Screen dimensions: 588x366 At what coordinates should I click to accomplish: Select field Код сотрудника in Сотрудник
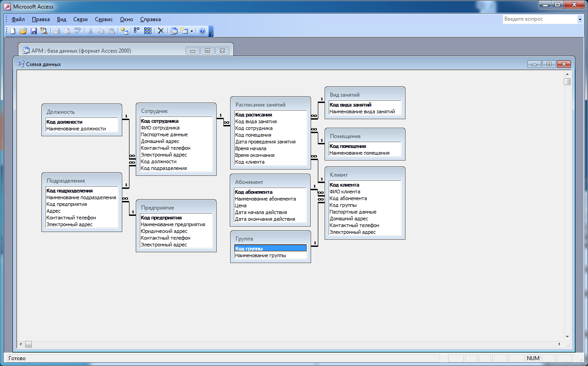(176, 121)
